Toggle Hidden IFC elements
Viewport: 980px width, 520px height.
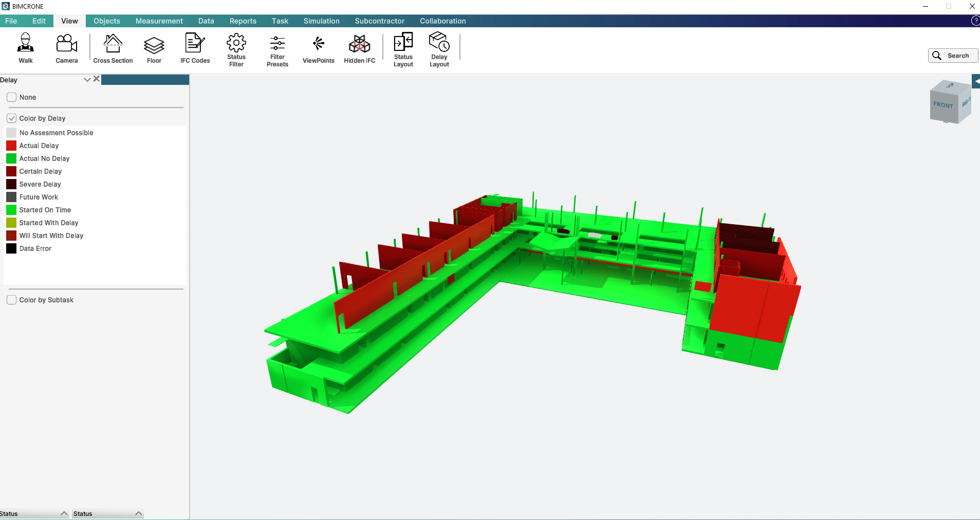(x=359, y=48)
